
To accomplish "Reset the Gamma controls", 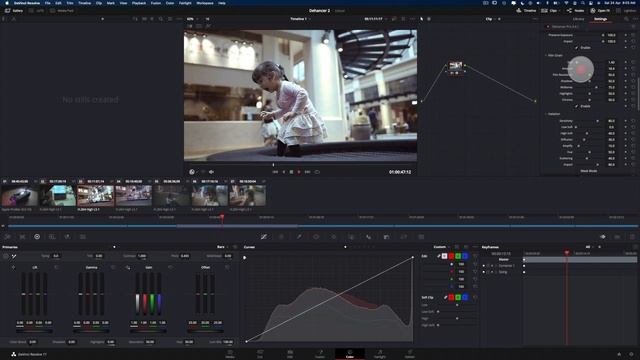I will tap(113, 267).
